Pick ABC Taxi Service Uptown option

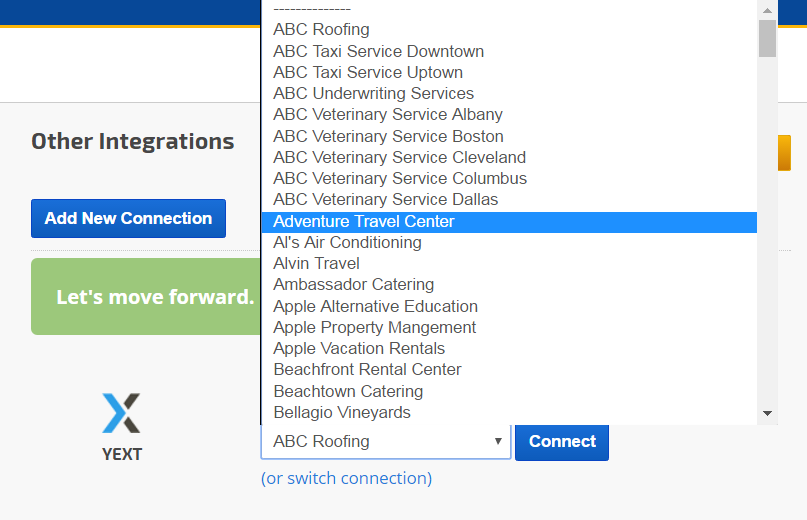point(368,72)
